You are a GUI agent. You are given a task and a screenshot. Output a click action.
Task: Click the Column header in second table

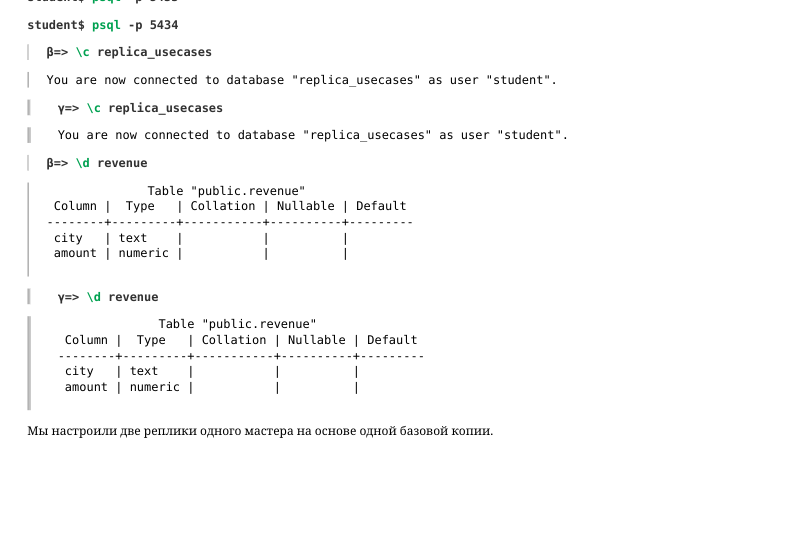(86, 340)
